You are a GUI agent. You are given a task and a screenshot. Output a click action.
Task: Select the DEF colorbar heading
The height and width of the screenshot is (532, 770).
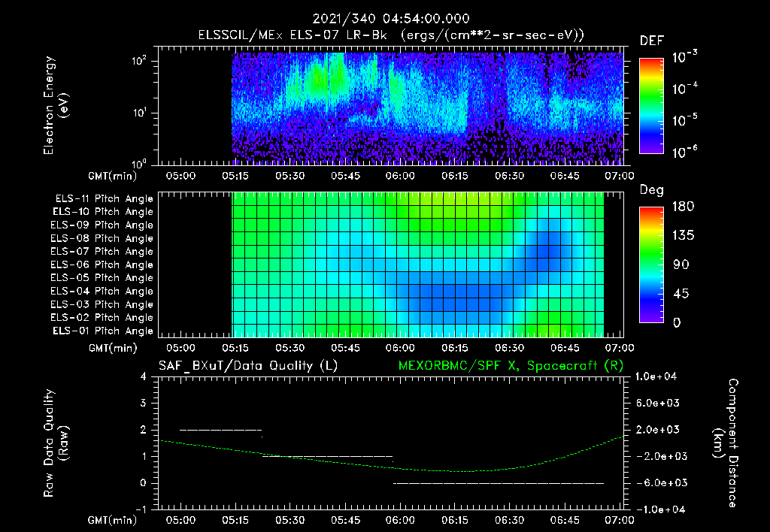point(652,41)
